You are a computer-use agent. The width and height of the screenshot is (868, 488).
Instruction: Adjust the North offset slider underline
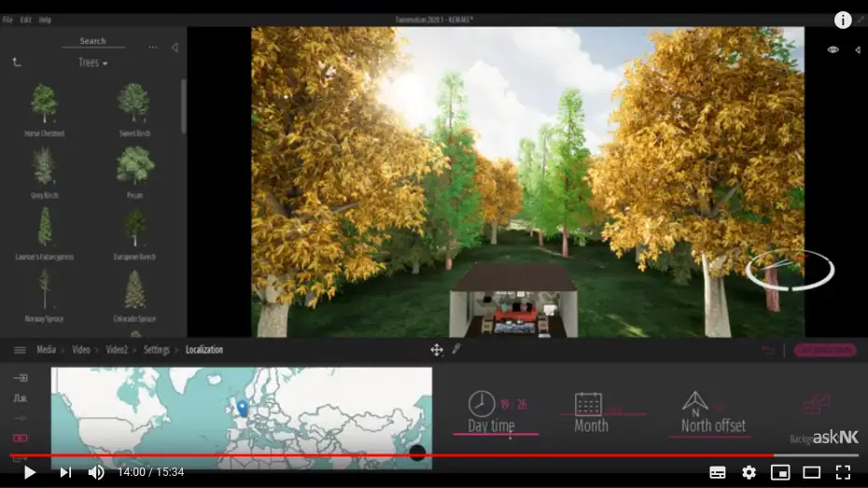tap(710, 437)
